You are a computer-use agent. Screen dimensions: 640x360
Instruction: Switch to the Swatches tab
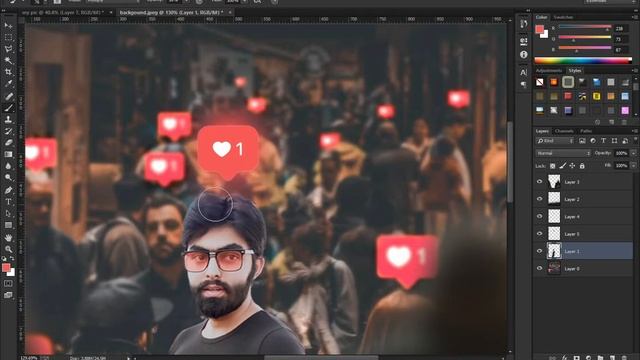click(563, 17)
